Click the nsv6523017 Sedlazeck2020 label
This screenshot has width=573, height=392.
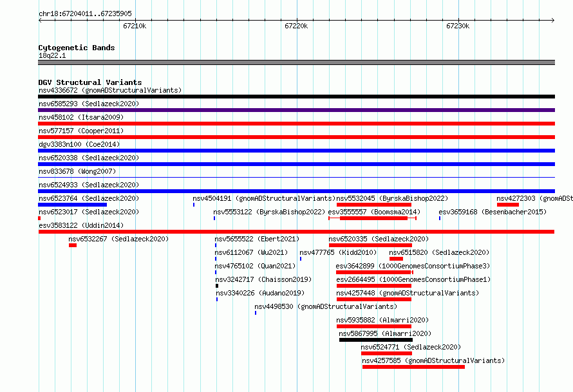pos(89,212)
